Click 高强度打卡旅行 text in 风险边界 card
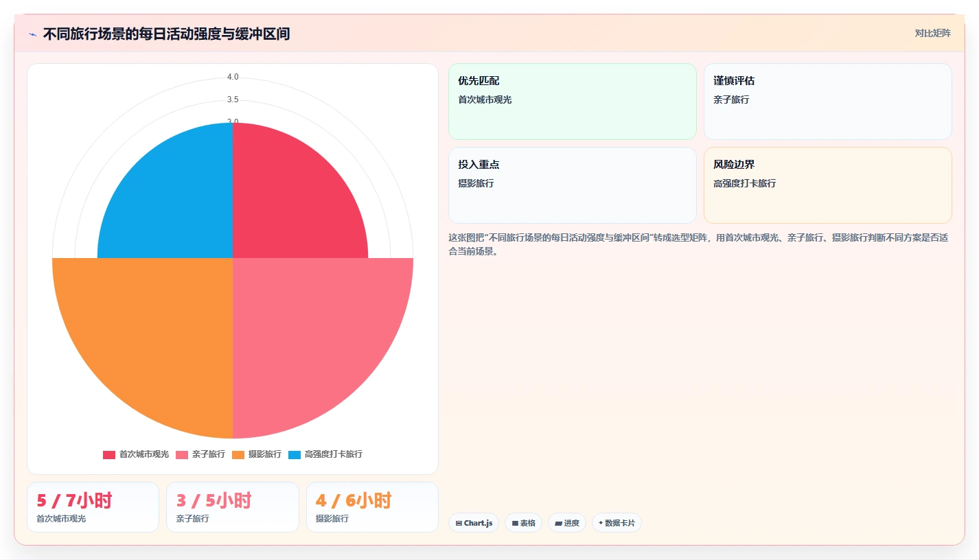The width and height of the screenshot is (979, 560). pos(745,183)
